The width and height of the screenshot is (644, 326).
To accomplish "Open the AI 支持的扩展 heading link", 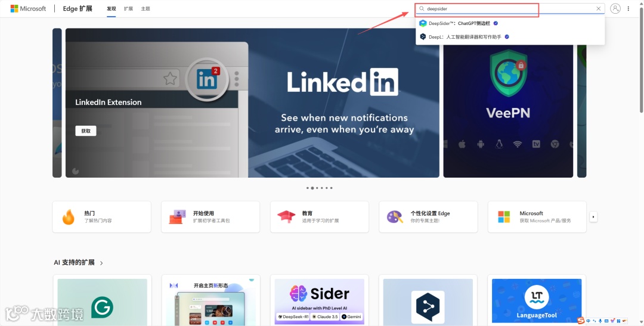I will (x=75, y=262).
